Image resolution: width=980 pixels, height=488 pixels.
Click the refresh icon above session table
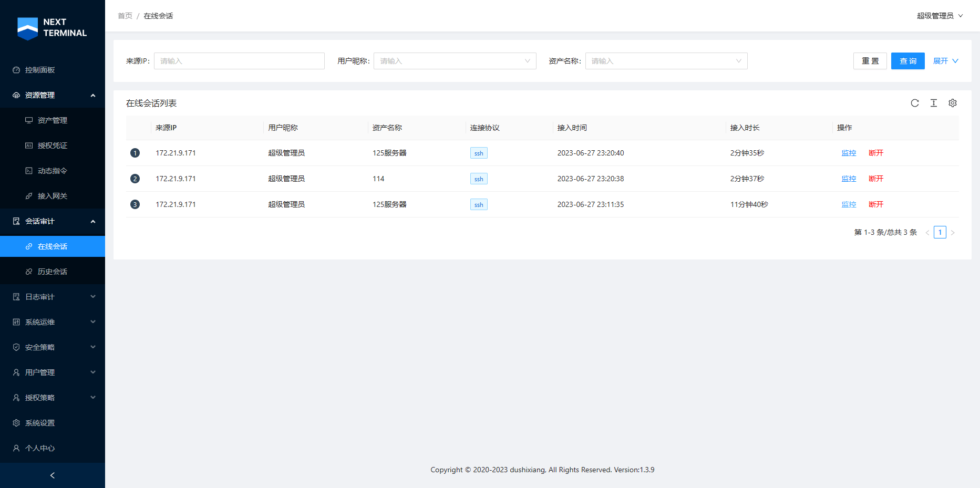coord(915,103)
